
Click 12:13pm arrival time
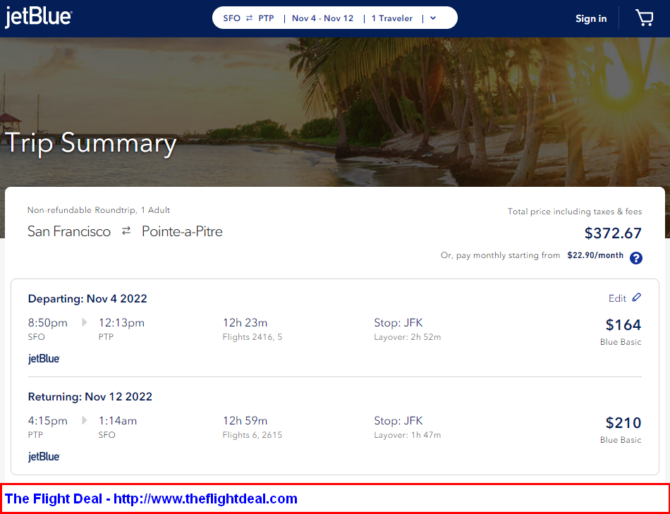(x=121, y=323)
